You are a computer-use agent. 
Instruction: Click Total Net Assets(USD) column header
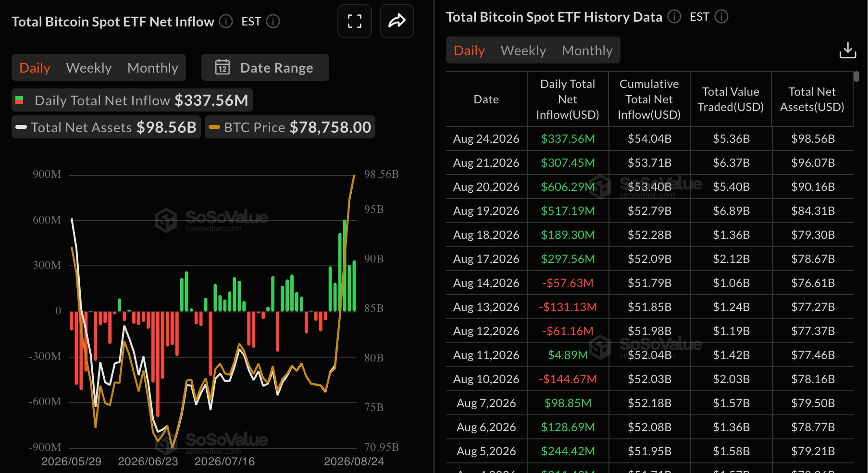click(x=812, y=100)
